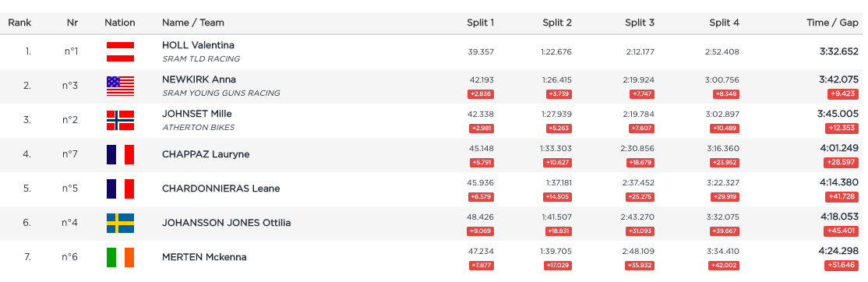The image size is (868, 282).
Task: Click the USA flag icon for NEWKIRK Anna
Action: pyautogui.click(x=120, y=86)
